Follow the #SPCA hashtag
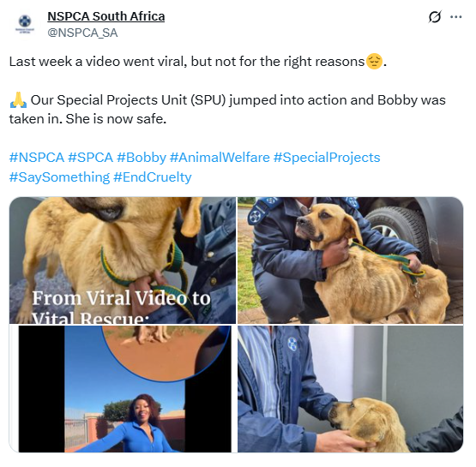 click(x=90, y=158)
